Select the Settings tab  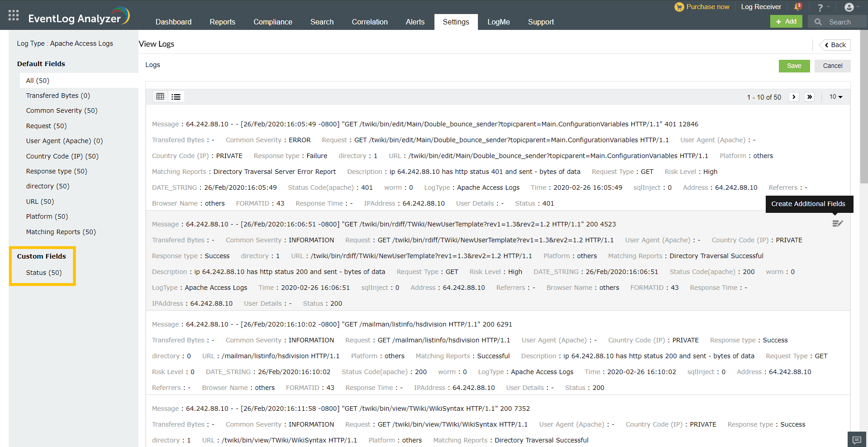tap(456, 22)
